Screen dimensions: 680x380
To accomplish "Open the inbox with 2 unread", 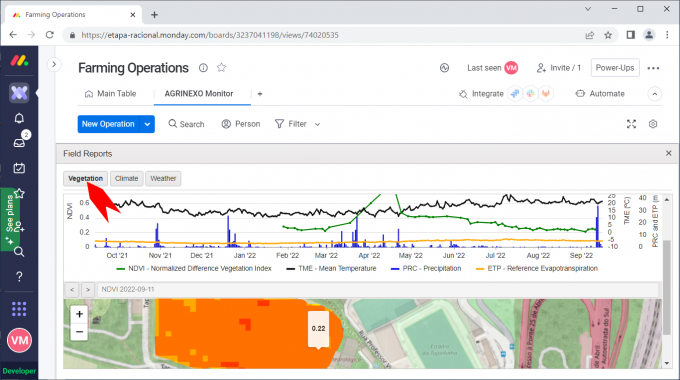I will [19, 142].
